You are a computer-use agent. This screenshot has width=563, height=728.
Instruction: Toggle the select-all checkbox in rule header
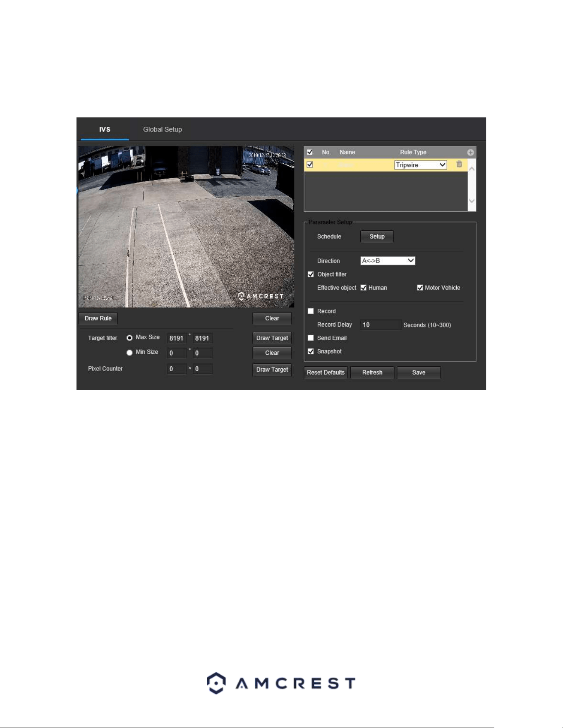click(x=310, y=152)
